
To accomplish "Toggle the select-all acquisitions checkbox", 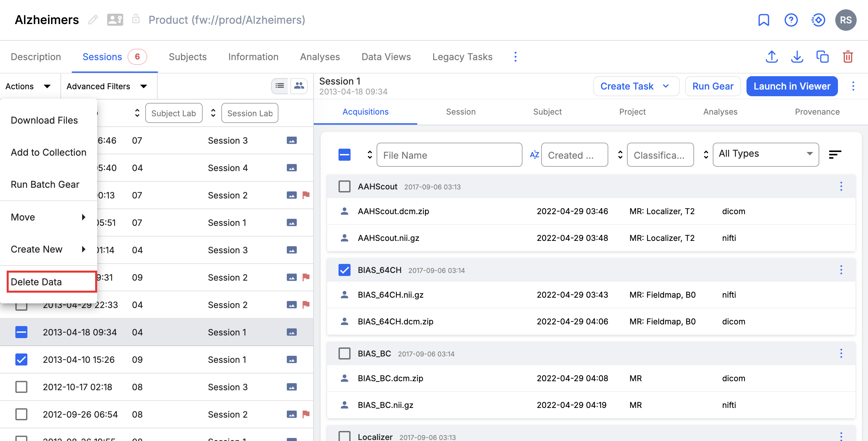I will (345, 155).
